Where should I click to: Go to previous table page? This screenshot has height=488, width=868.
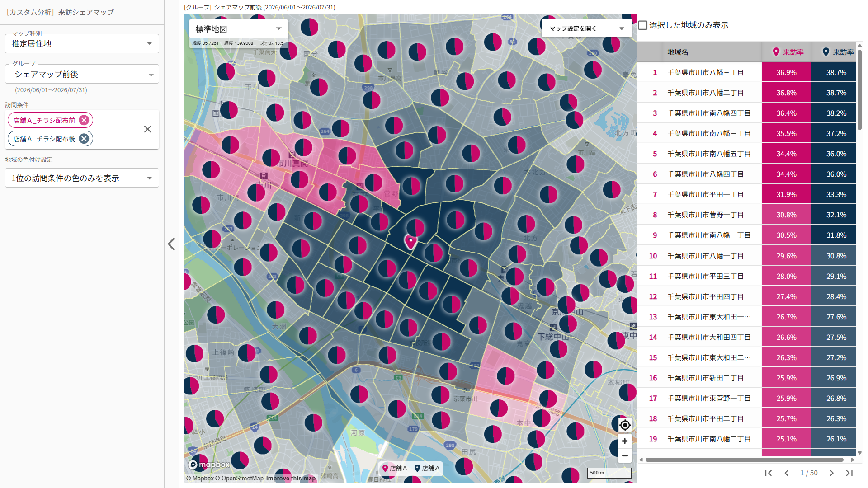pyautogui.click(x=787, y=473)
